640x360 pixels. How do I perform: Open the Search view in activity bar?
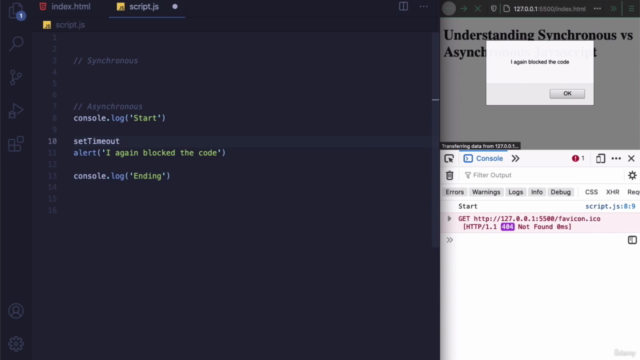(16, 43)
